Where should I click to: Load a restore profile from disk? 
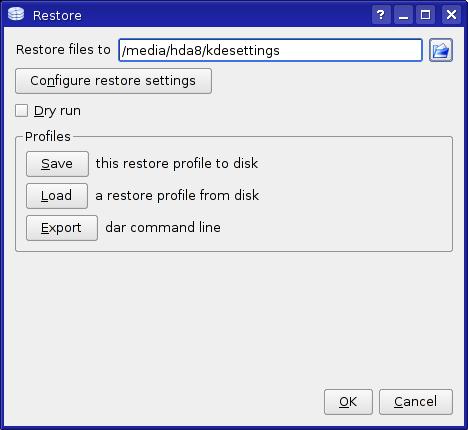pyautogui.click(x=57, y=196)
